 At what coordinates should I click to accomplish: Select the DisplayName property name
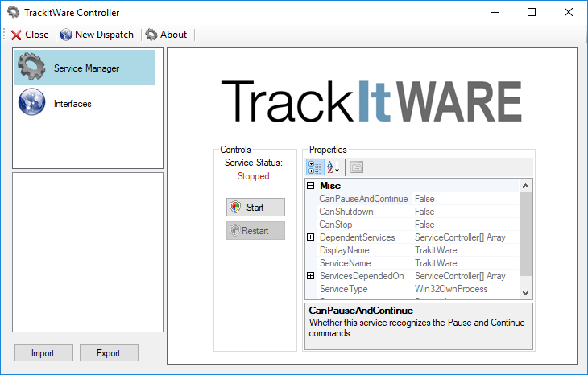click(x=344, y=250)
